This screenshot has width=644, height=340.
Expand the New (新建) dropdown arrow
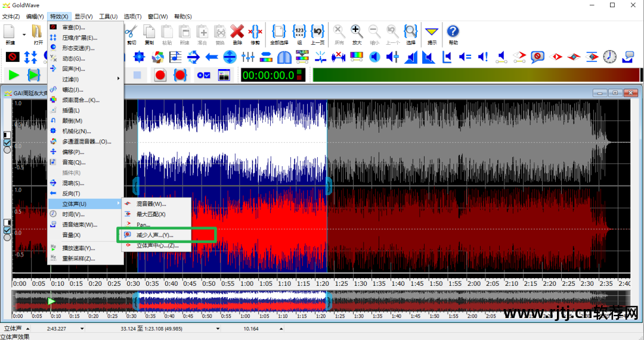tap(24, 35)
